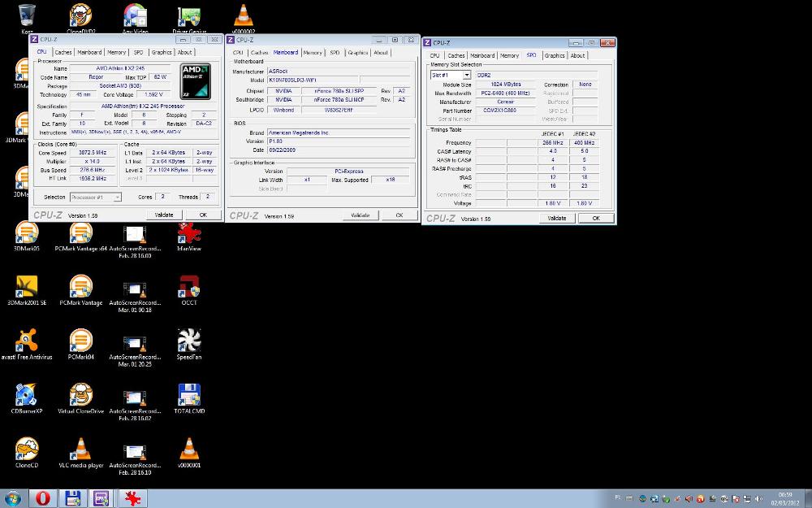Image resolution: width=812 pixels, height=508 pixels.
Task: Click OK in the CPU tab window
Action: [203, 215]
